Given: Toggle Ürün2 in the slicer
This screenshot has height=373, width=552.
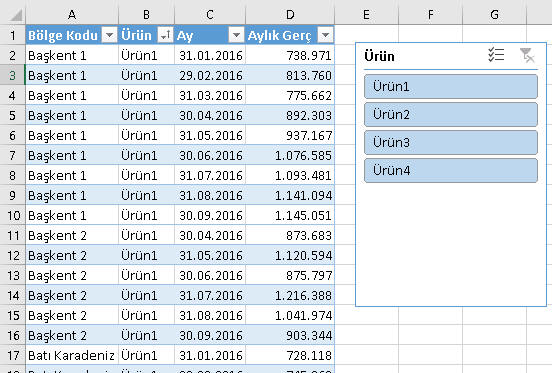Looking at the screenshot, I should click(451, 114).
